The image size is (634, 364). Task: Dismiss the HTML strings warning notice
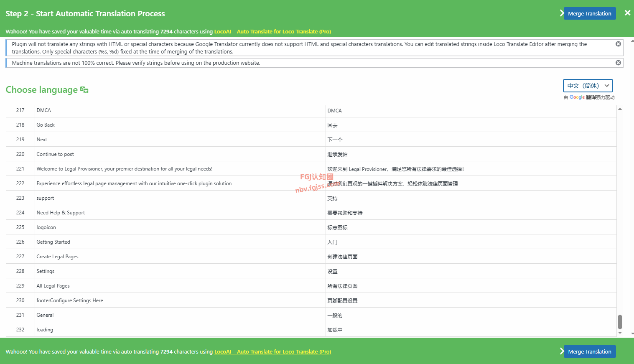[618, 43]
